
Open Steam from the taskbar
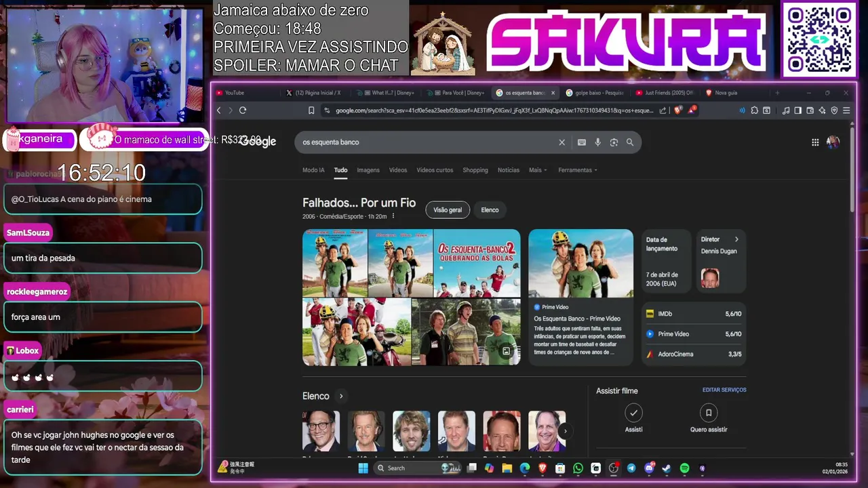tap(667, 468)
